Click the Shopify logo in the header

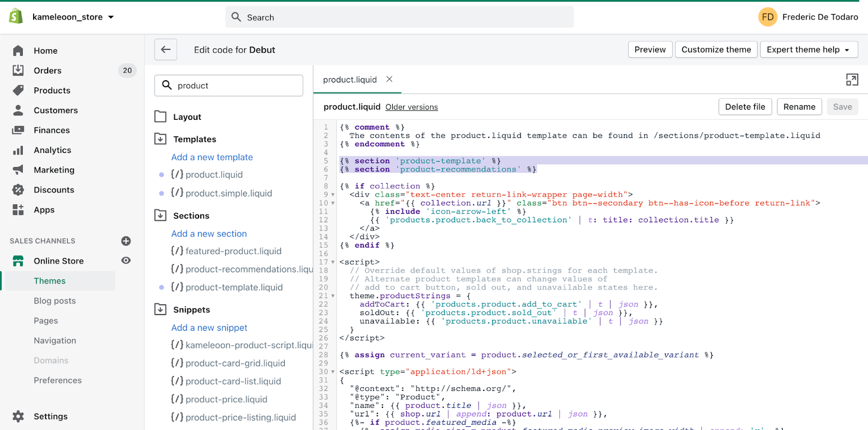(x=16, y=17)
